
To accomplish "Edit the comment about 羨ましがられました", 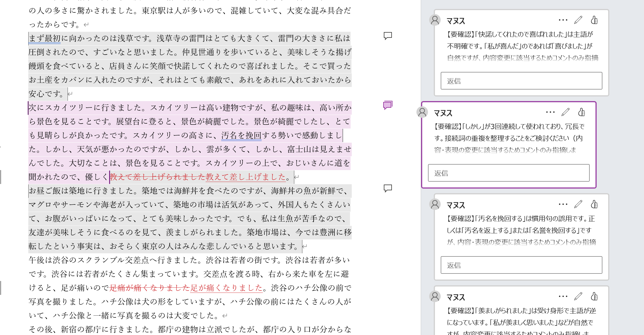I will pyautogui.click(x=578, y=297).
